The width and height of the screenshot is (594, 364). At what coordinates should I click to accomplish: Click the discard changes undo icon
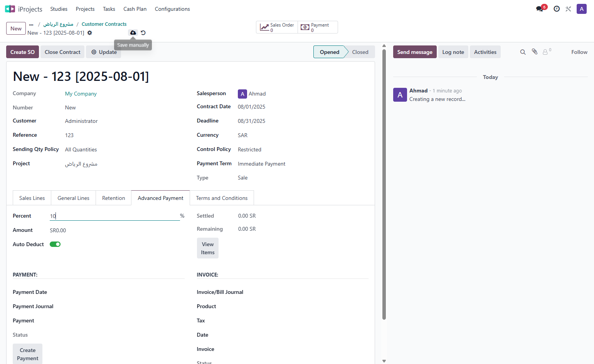[143, 33]
